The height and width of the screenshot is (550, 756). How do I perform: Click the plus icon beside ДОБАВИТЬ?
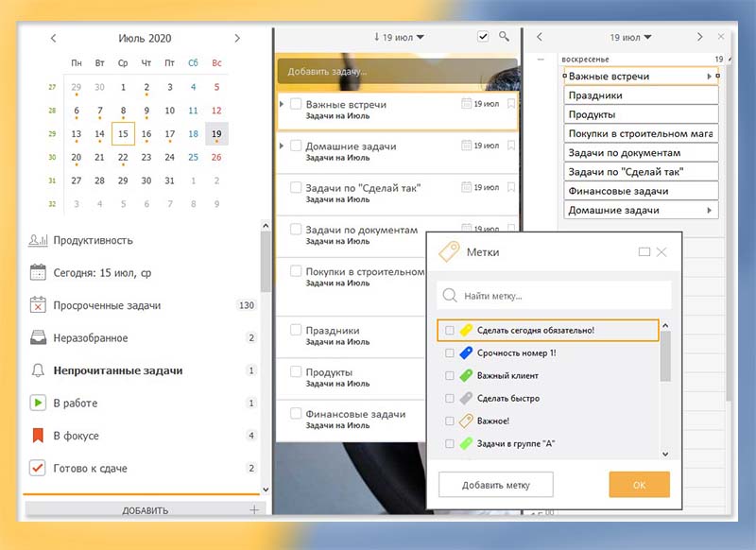point(254,509)
